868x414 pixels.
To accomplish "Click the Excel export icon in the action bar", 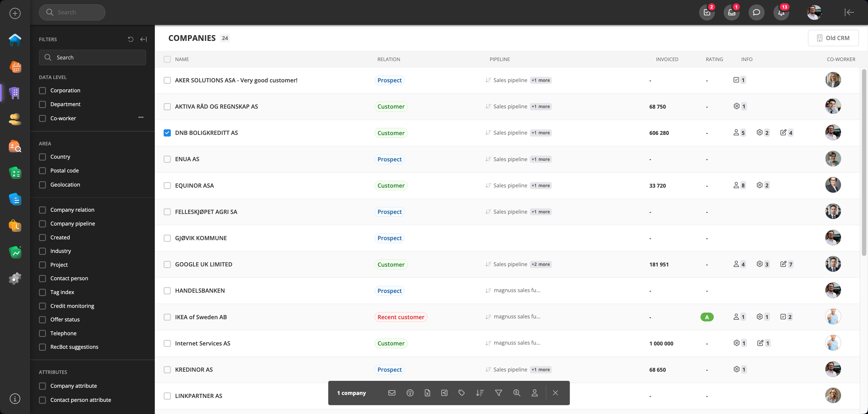I will pos(427,393).
